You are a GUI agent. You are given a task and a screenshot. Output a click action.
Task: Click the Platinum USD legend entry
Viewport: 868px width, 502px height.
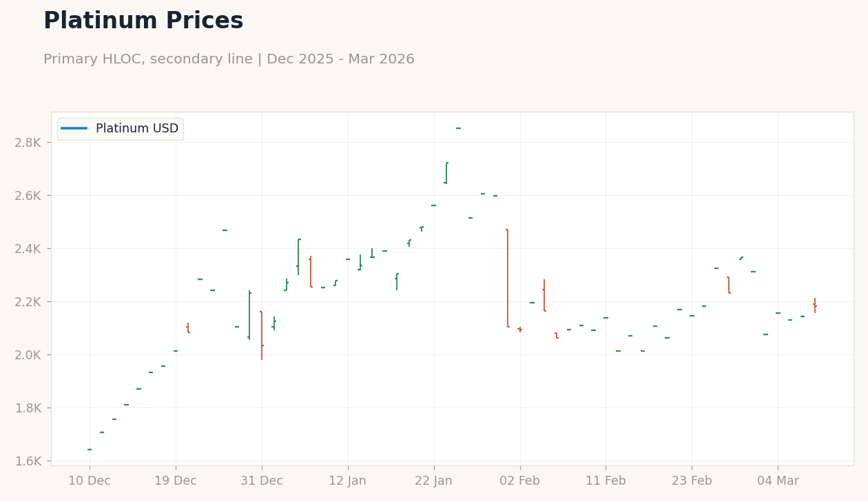(120, 129)
